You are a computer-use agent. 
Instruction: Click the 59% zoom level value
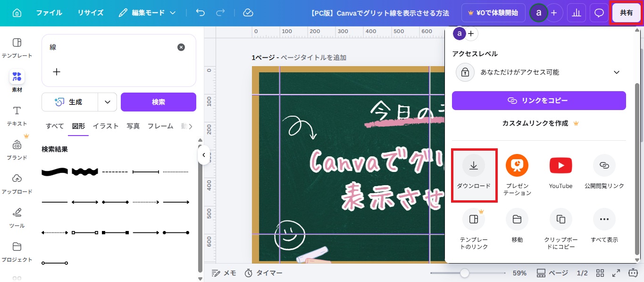point(519,273)
